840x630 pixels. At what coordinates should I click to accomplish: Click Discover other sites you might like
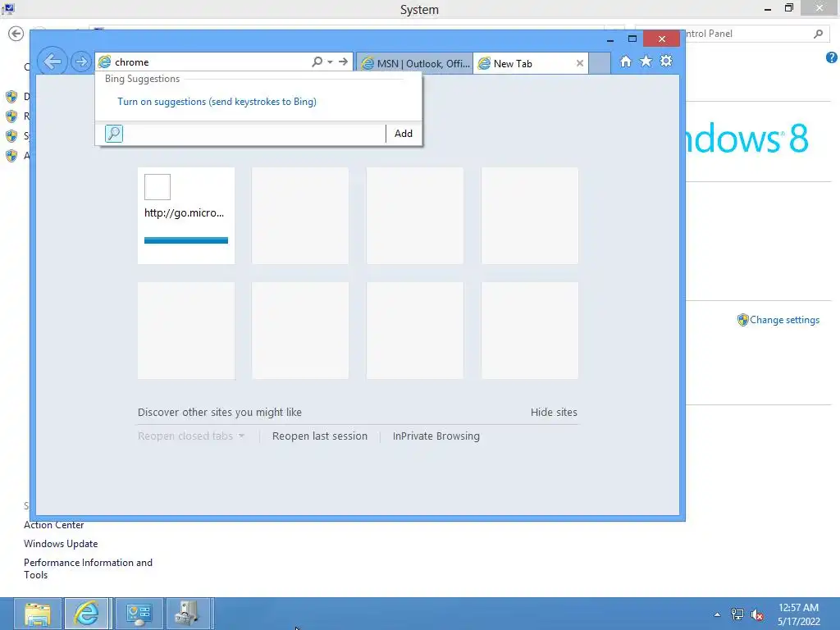point(220,412)
